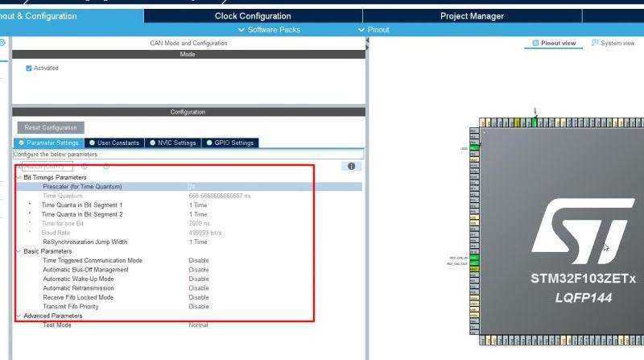Click the Mode section header bar

pyautogui.click(x=188, y=54)
